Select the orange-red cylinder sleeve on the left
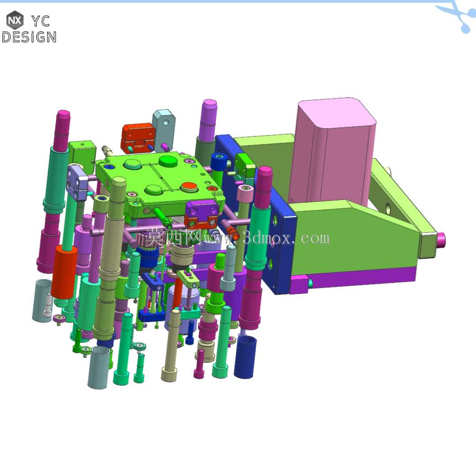This screenshot has width=476, height=476. click(64, 271)
